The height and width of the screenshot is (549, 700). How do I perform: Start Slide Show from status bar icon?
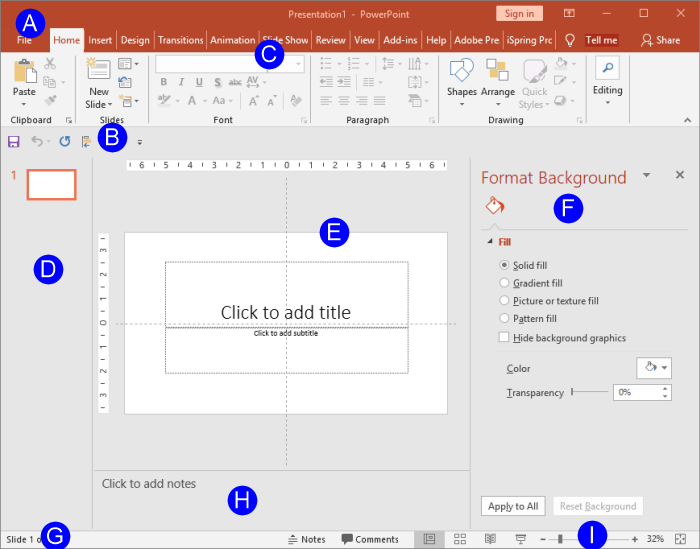coord(521,539)
